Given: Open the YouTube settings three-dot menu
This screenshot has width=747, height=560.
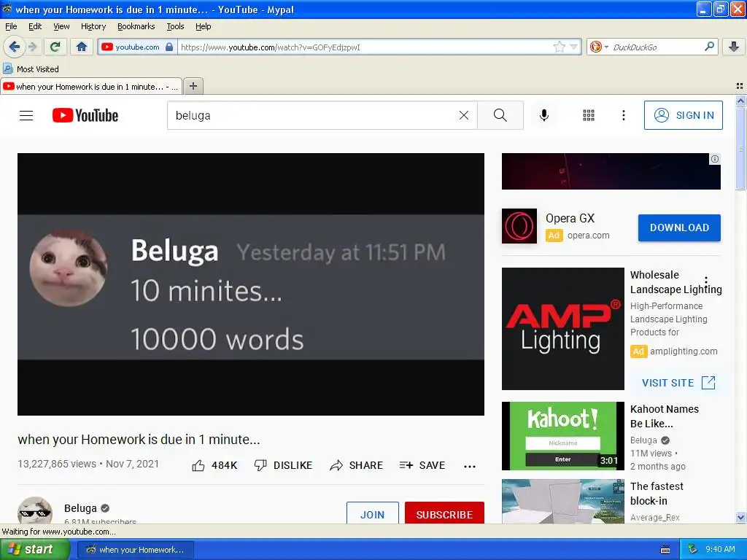Looking at the screenshot, I should coord(623,115).
